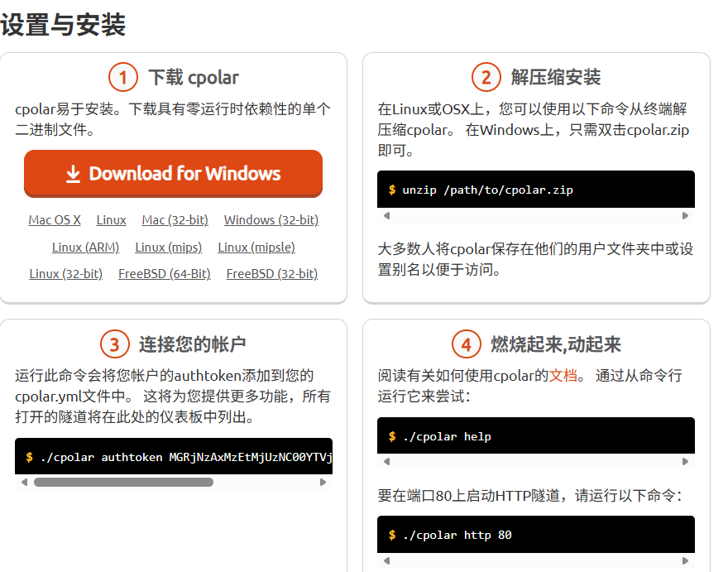Click the 设置与安装 page title

click(x=63, y=24)
